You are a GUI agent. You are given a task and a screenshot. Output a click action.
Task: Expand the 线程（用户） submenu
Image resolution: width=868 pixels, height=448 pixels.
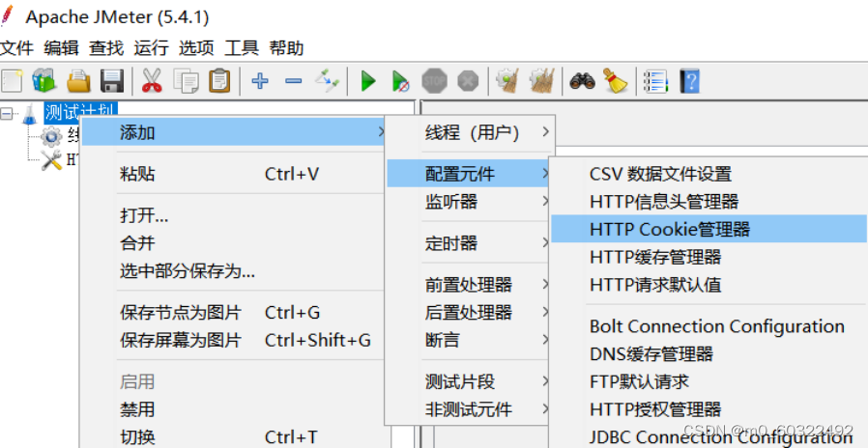coord(471,132)
